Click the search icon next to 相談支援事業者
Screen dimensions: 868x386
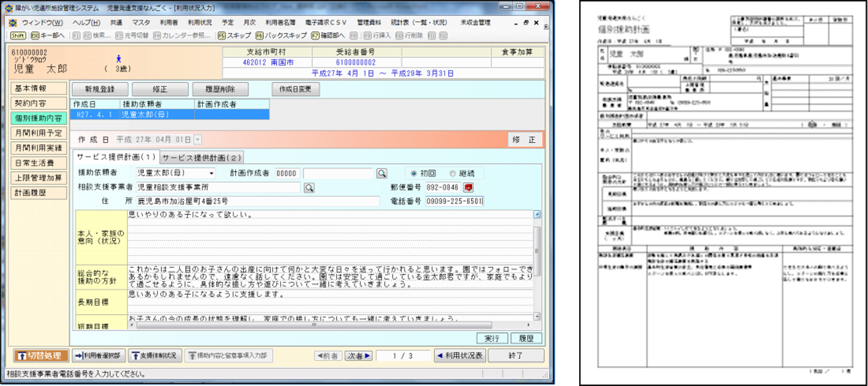[309, 187]
